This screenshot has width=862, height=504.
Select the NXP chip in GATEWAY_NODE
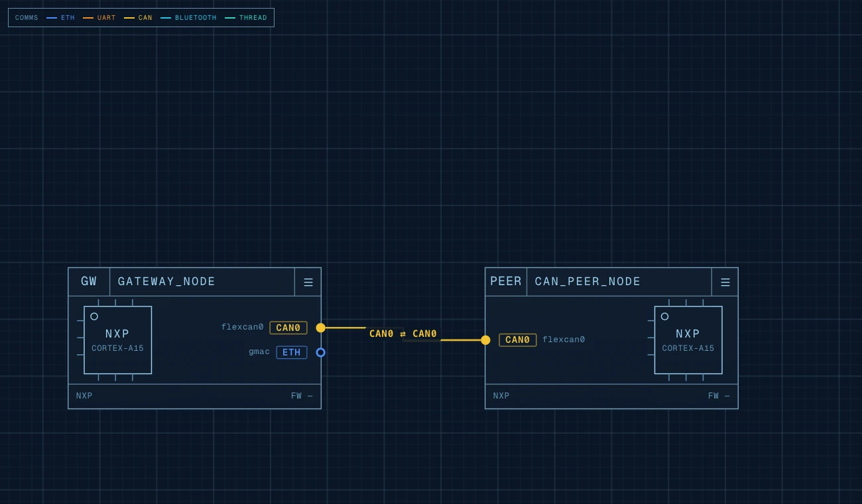click(118, 340)
